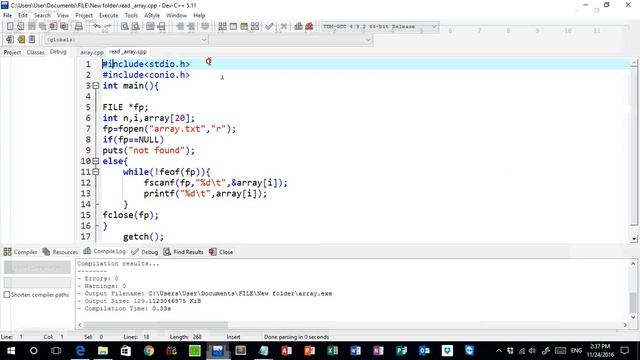The image size is (640, 360).
Task: Open File Explorer from the taskbar
Action: pos(103,351)
